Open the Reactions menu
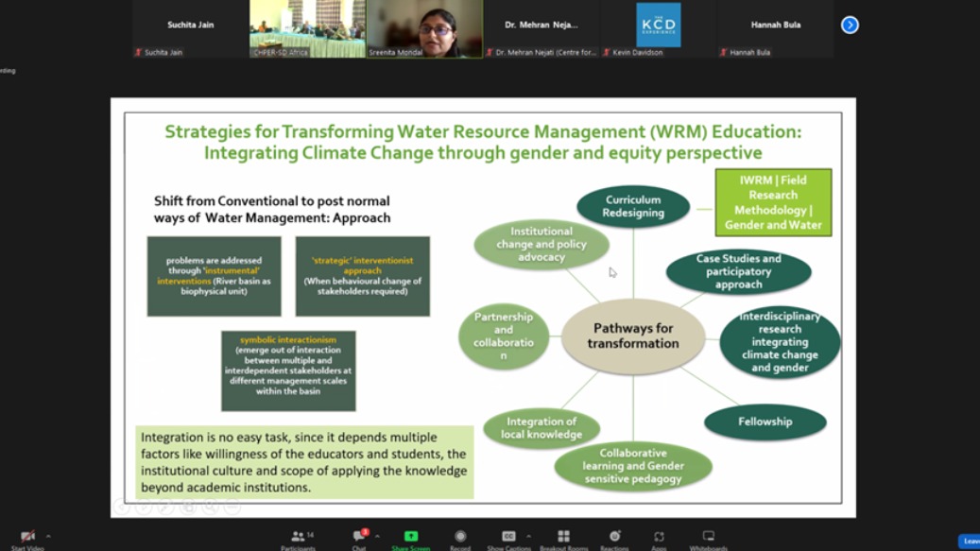 pyautogui.click(x=614, y=537)
